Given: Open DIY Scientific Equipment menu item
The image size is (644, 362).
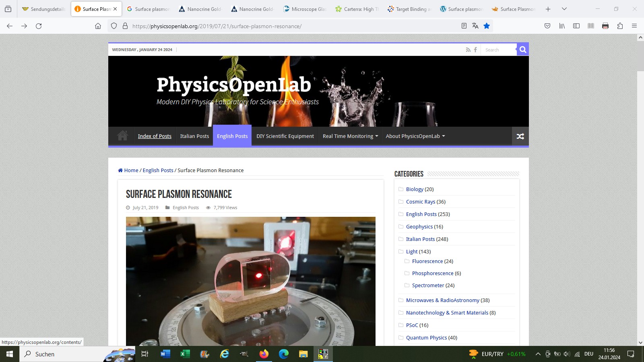Looking at the screenshot, I should tap(285, 136).
